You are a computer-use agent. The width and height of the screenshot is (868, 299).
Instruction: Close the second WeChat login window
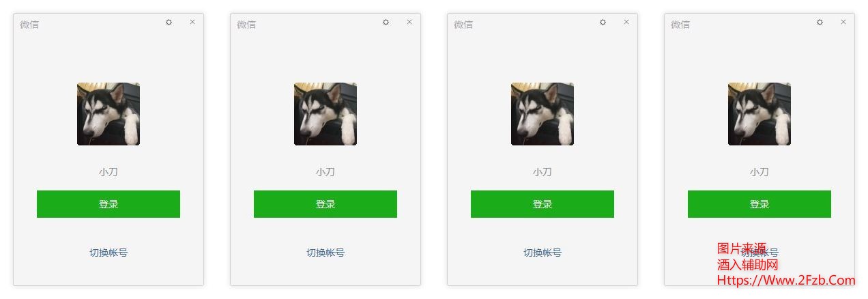(x=409, y=22)
